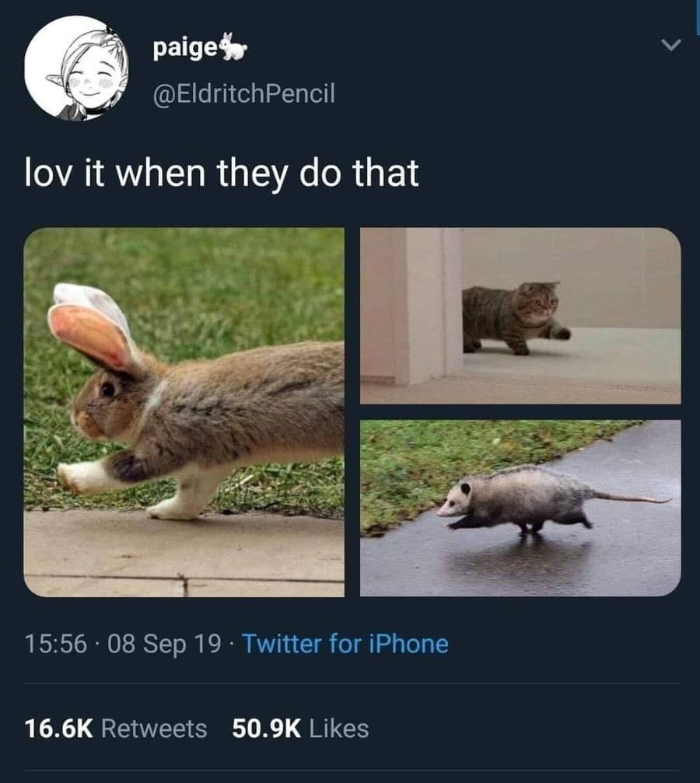Click the word Likes label
700x783 pixels.
click(339, 729)
